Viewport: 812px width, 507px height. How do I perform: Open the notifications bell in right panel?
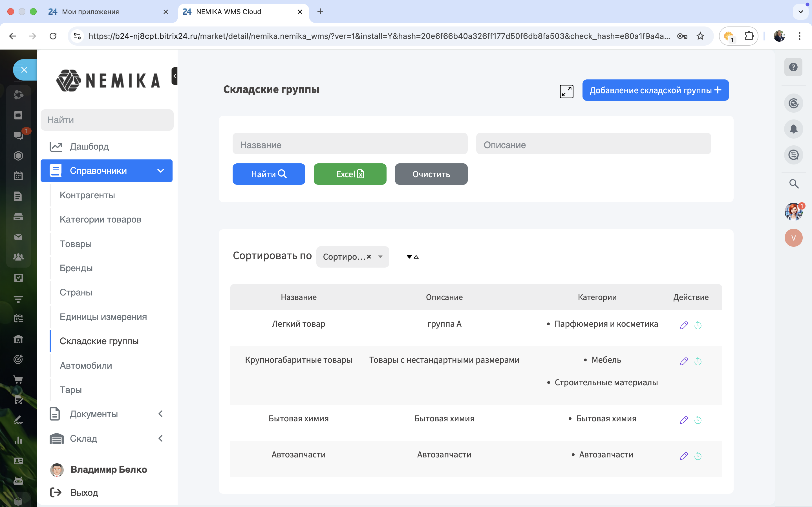793,129
